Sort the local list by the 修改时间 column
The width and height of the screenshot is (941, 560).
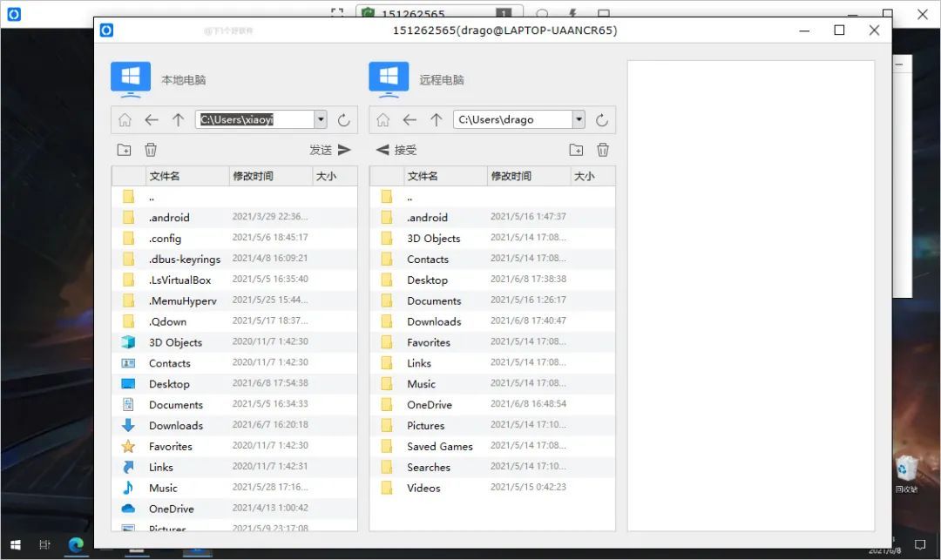(x=271, y=176)
